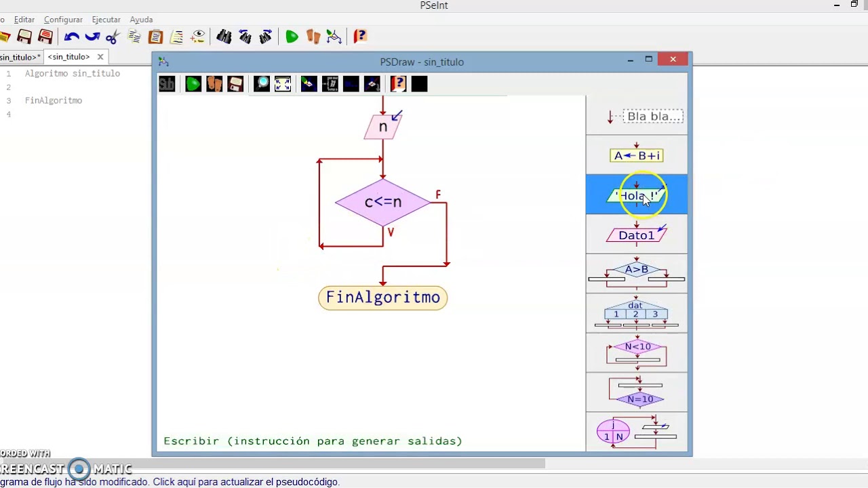868x488 pixels.
Task: Select the 'j 1 N' for loop block
Action: coord(637,432)
